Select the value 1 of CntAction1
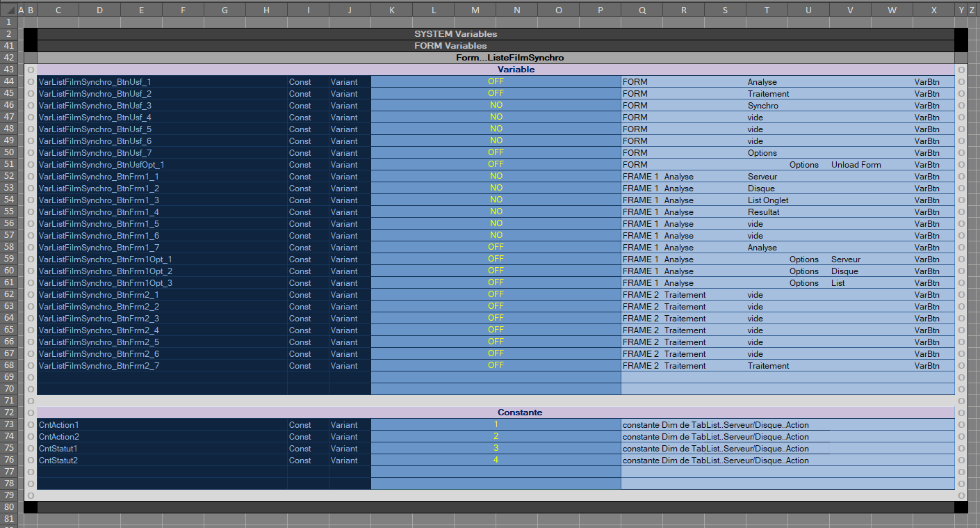The height and width of the screenshot is (528, 980). point(496,425)
